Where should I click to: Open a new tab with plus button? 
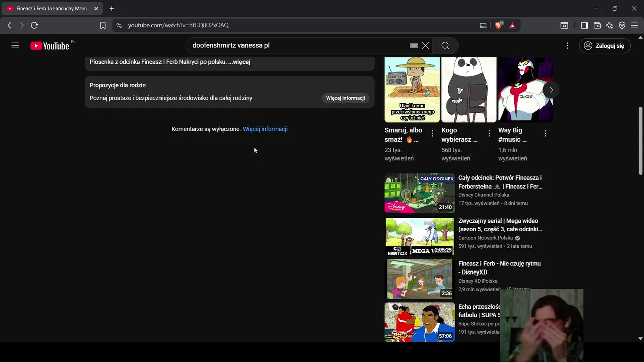112,9
